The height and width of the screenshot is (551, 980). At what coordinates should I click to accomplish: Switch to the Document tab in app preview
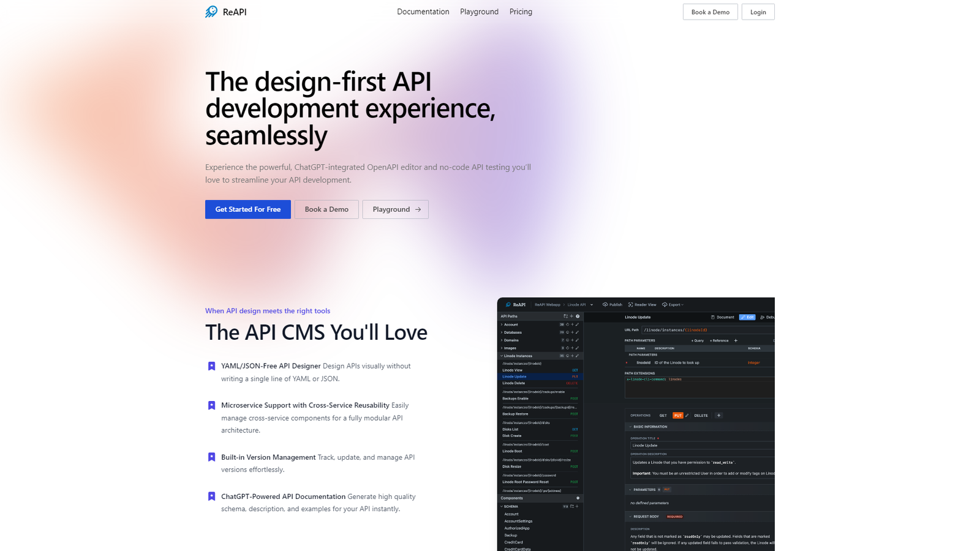pos(723,317)
